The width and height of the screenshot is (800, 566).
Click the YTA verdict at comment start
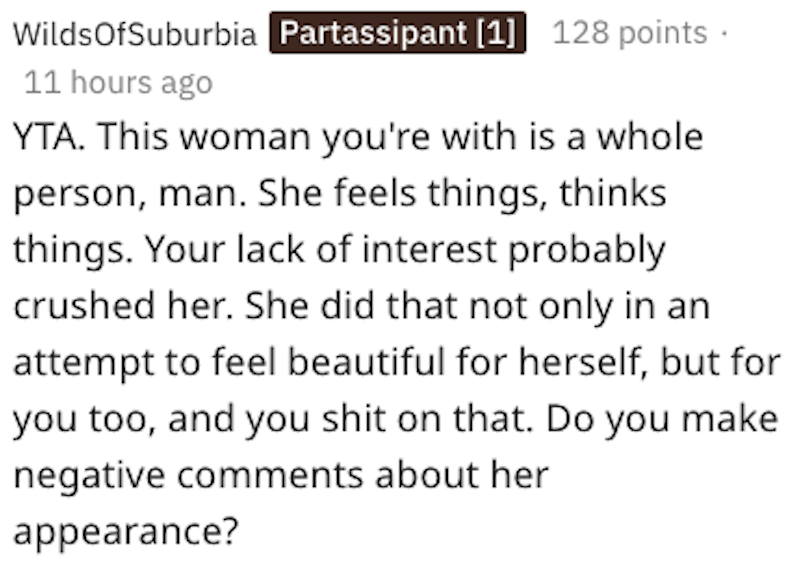(49, 137)
